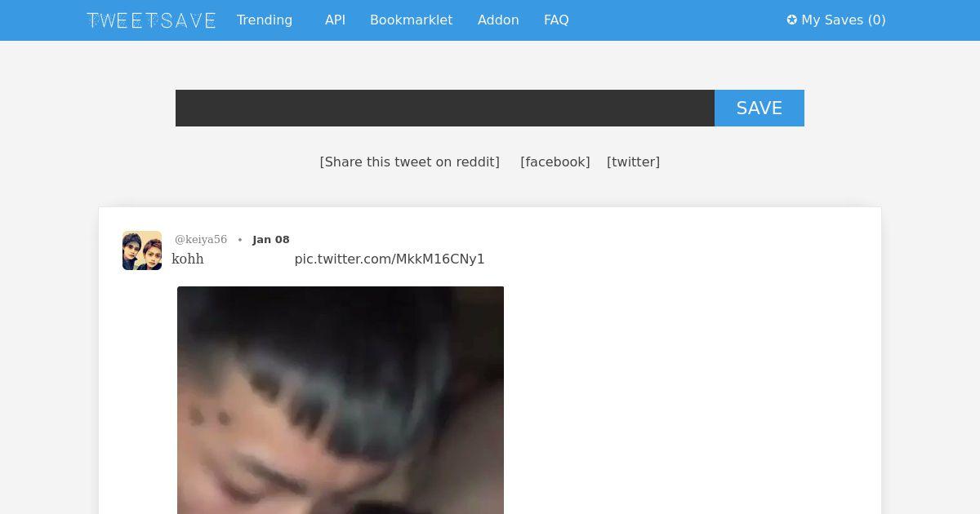The image size is (980, 514).
Task: Click the Jan 08 tweet date
Action: [271, 239]
